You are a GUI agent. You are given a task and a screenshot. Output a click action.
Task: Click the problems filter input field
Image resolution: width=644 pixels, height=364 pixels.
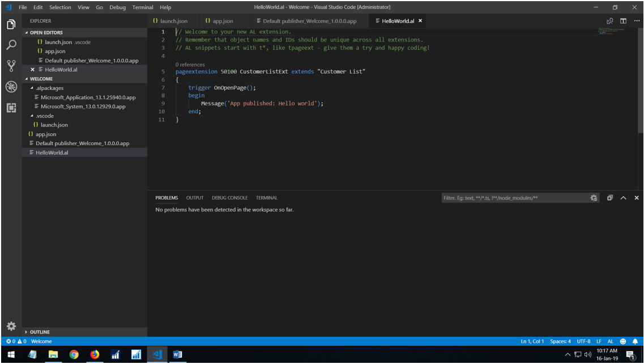point(515,198)
